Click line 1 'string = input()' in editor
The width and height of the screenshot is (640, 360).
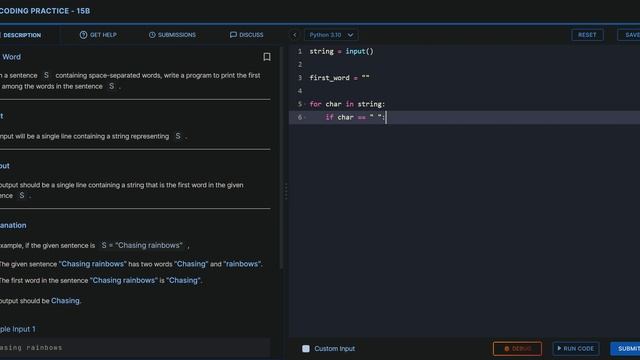(341, 51)
